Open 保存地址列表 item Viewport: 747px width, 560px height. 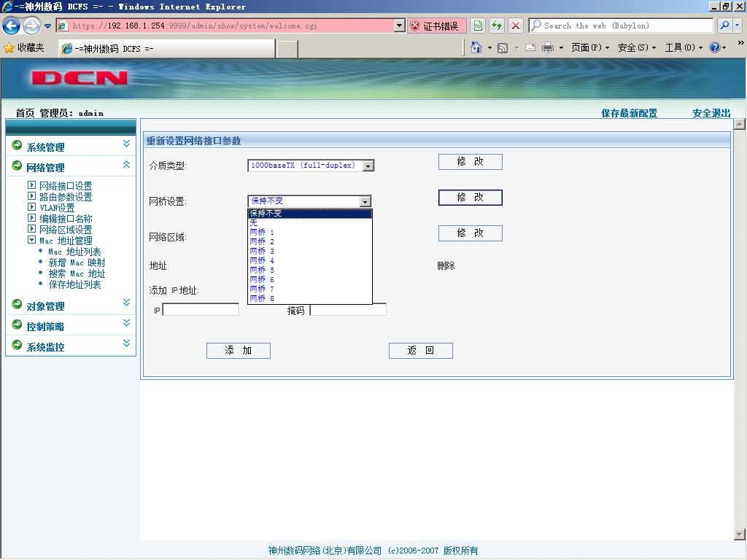(x=75, y=284)
